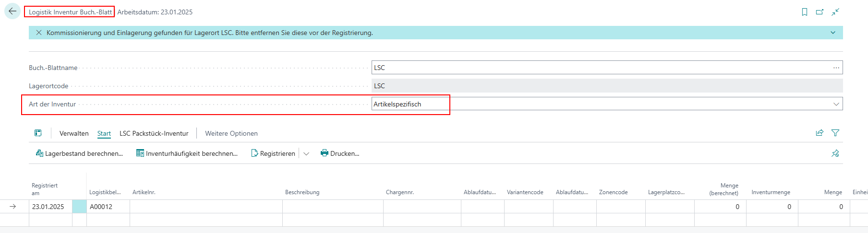868x233 pixels.
Task: Open the Verwalten menu
Action: [x=74, y=133]
